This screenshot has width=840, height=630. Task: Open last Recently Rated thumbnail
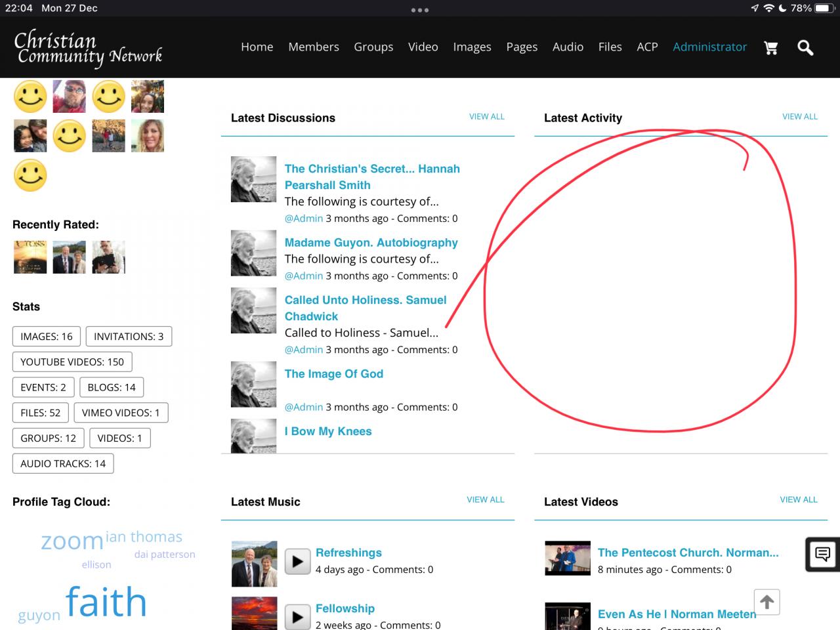point(108,257)
